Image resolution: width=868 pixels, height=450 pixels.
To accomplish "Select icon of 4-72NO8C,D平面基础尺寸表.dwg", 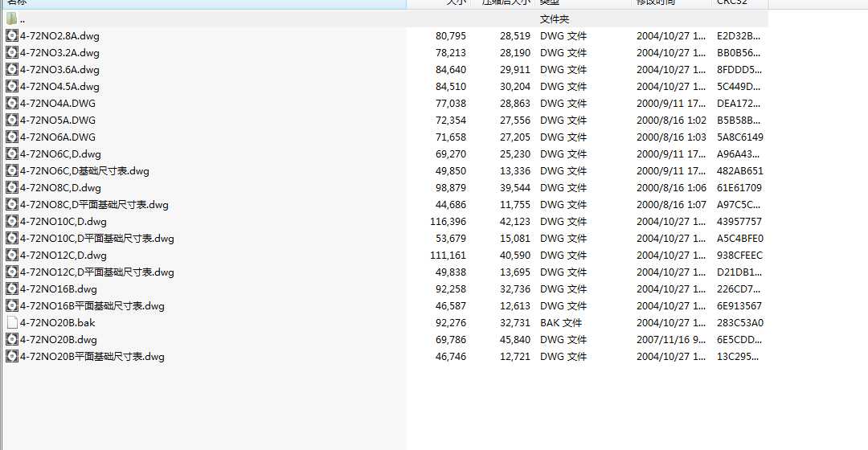I will [11, 205].
